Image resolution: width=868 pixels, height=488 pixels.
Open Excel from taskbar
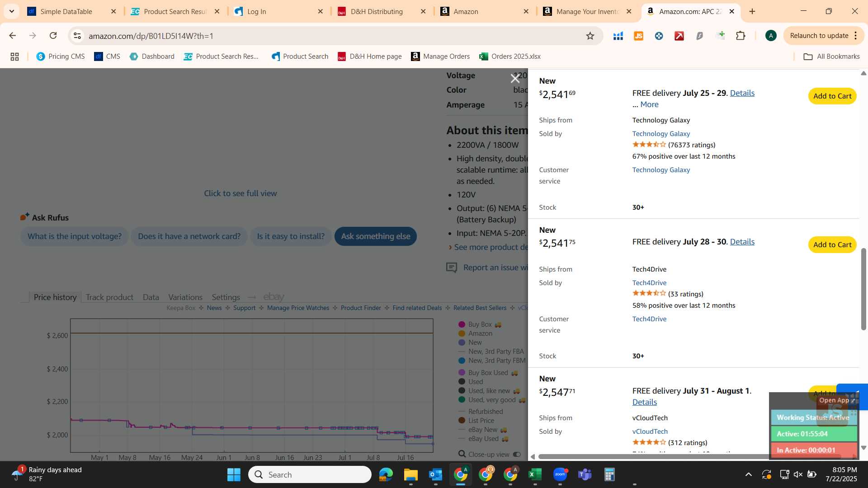point(535,474)
